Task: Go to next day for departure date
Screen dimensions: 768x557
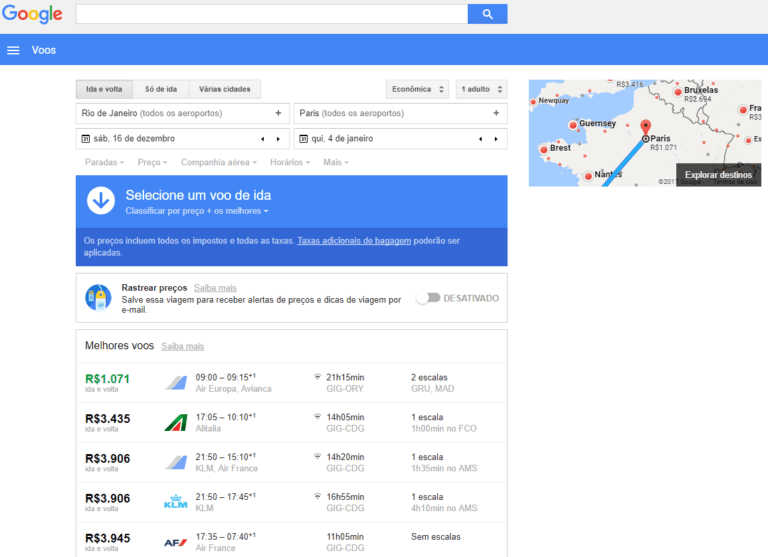Action: click(x=278, y=139)
